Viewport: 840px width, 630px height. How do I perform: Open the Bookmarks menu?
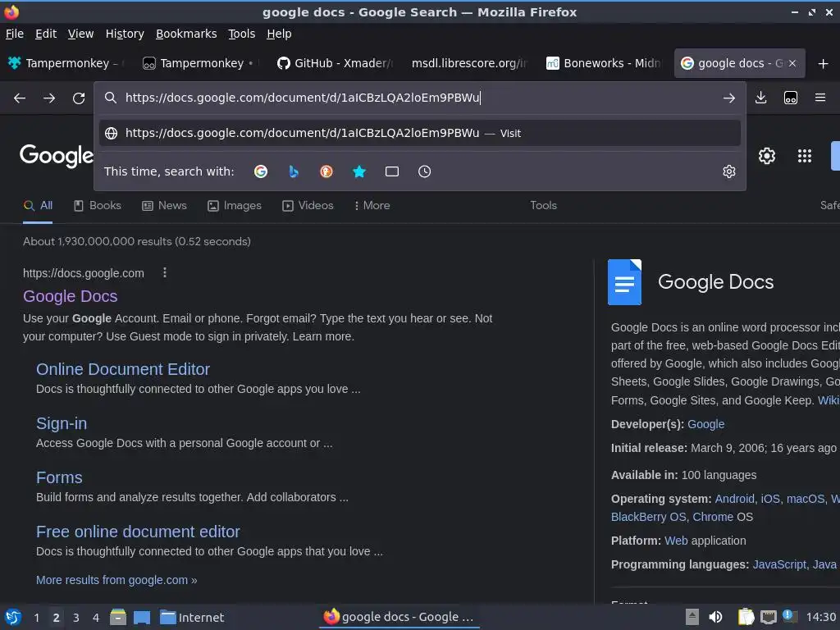pos(186,34)
